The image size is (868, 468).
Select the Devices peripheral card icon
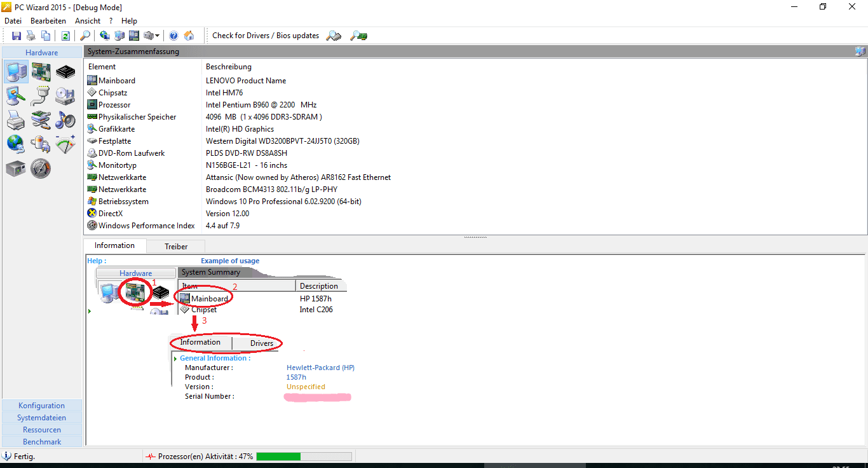point(41,120)
